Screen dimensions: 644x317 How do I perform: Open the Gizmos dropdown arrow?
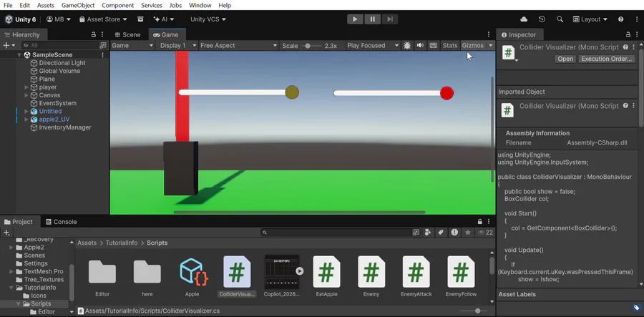click(490, 46)
